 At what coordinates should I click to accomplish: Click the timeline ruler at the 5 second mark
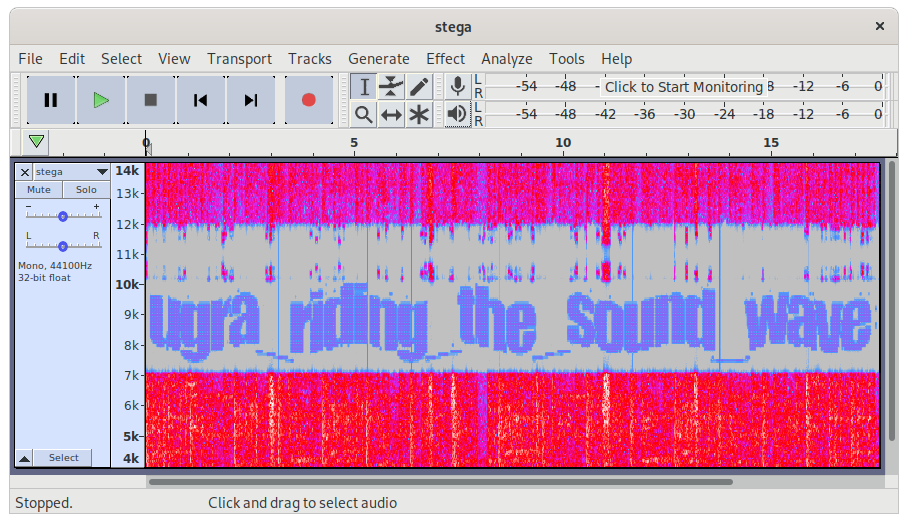point(354,143)
